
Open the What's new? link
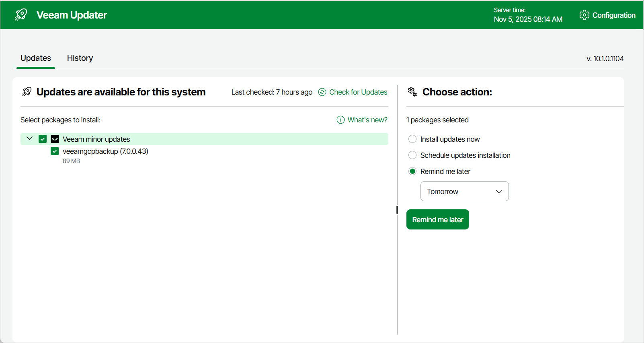(367, 120)
